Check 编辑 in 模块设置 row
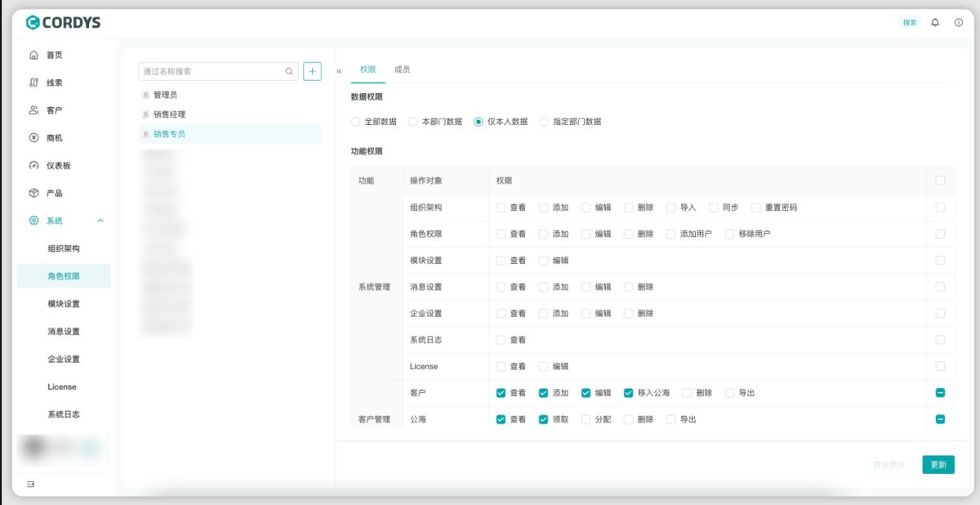Screen dimensions: 980x505 [x=543, y=261]
